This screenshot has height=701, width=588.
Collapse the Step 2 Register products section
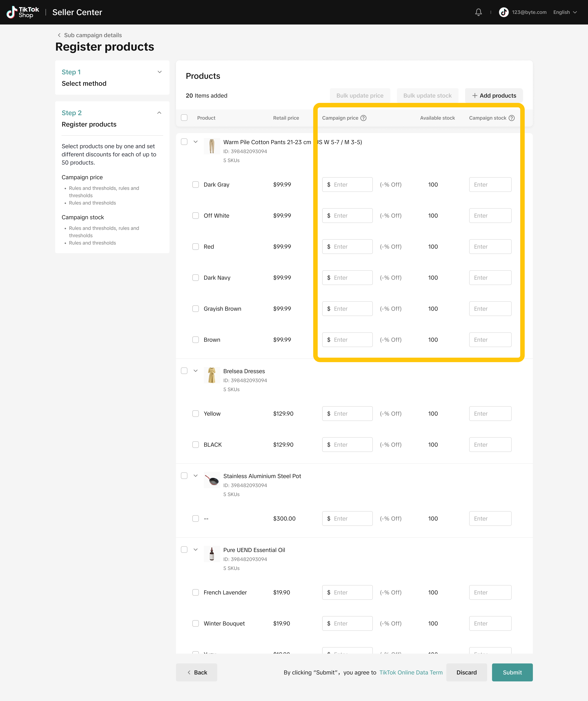click(x=159, y=113)
